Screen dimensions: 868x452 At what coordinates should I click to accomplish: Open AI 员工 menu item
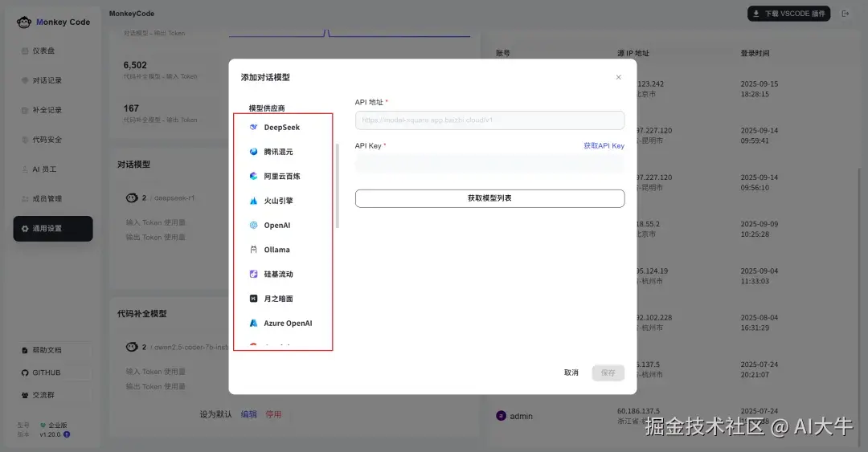53,169
